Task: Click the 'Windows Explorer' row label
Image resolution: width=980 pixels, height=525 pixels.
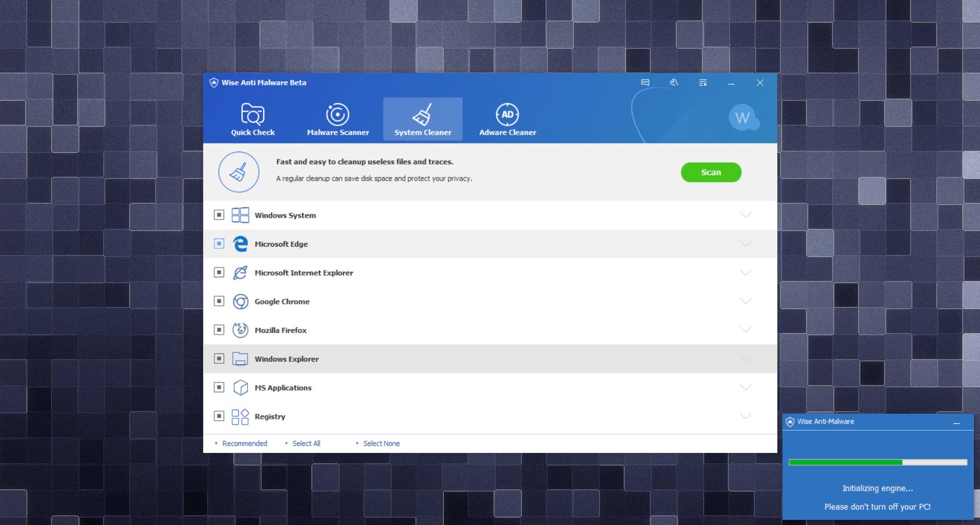Action: [x=287, y=359]
